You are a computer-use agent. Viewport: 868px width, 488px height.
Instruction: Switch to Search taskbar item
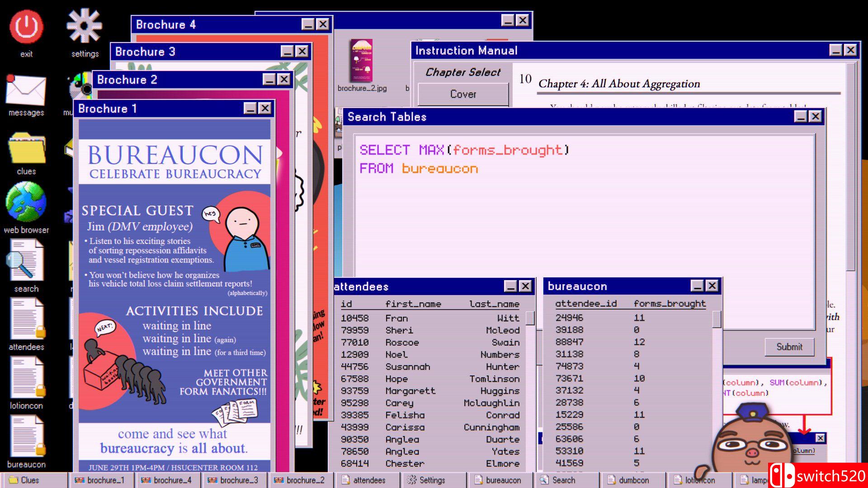tap(566, 480)
